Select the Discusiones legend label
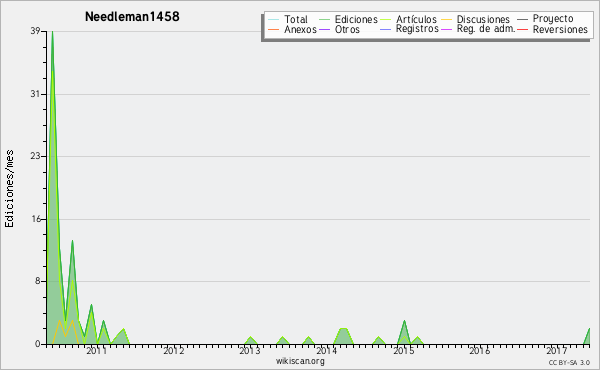The image size is (600, 370). 483,19
